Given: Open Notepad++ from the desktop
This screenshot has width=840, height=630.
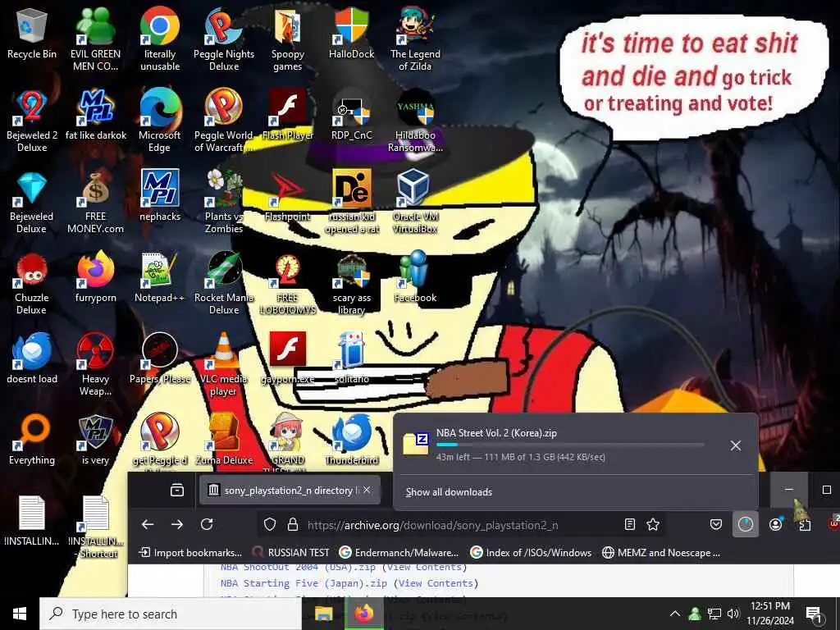Looking at the screenshot, I should pyautogui.click(x=160, y=277).
